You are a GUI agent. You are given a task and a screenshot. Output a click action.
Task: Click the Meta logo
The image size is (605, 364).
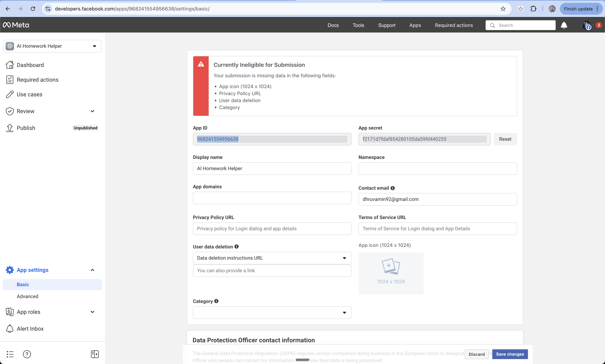point(16,25)
